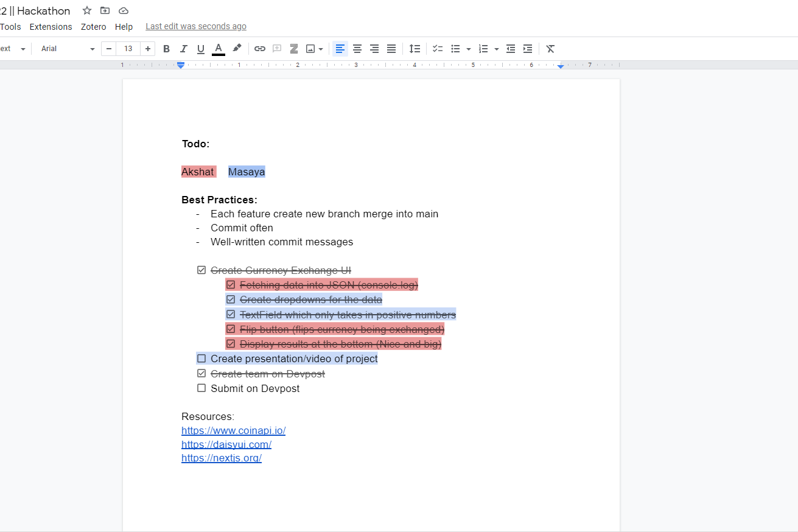Click the clear formatting icon
The width and height of the screenshot is (798, 532).
[550, 49]
